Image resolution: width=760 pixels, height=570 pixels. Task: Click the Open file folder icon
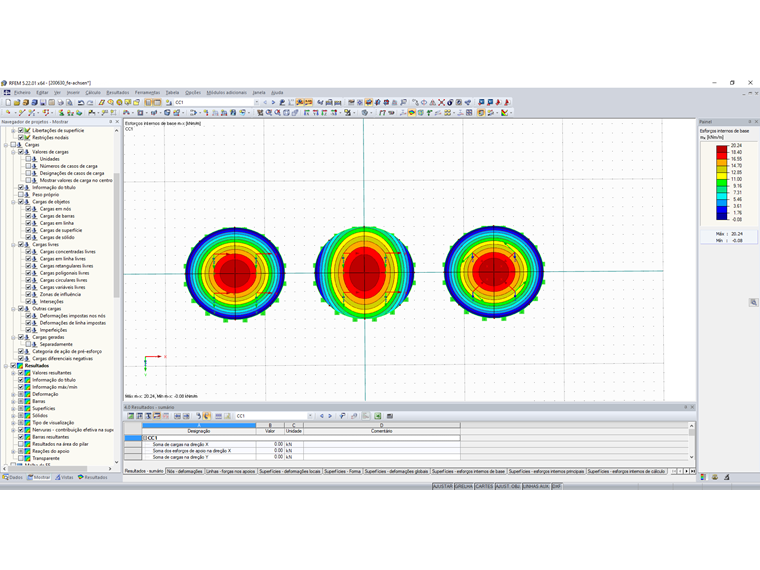pos(16,102)
